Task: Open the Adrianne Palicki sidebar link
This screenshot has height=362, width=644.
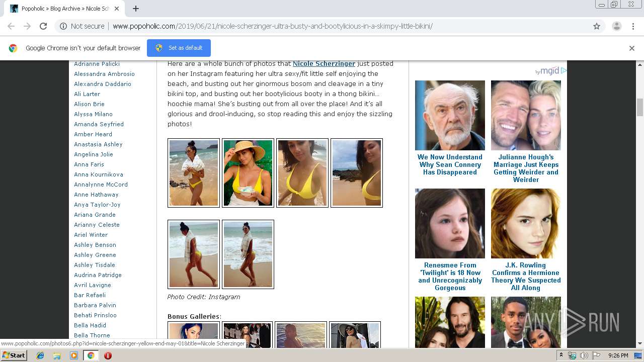Action: point(97,64)
